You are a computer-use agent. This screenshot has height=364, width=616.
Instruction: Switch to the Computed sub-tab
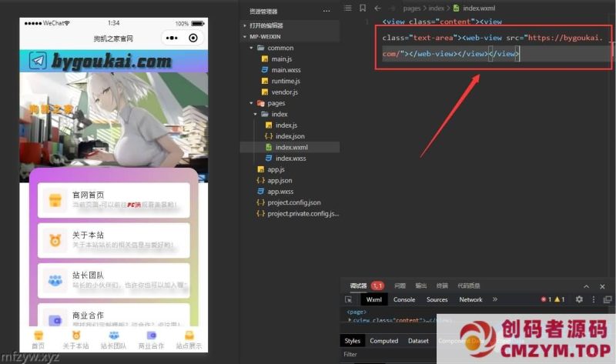pos(383,341)
